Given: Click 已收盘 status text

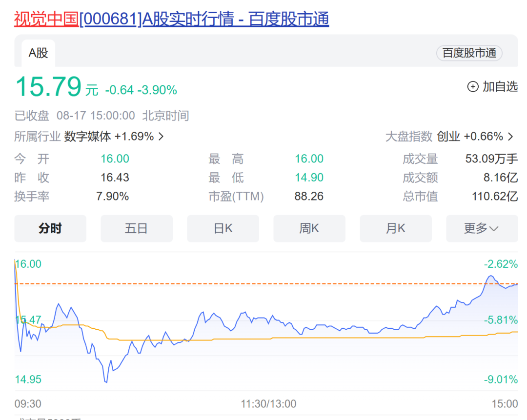Looking at the screenshot, I should (32, 116).
